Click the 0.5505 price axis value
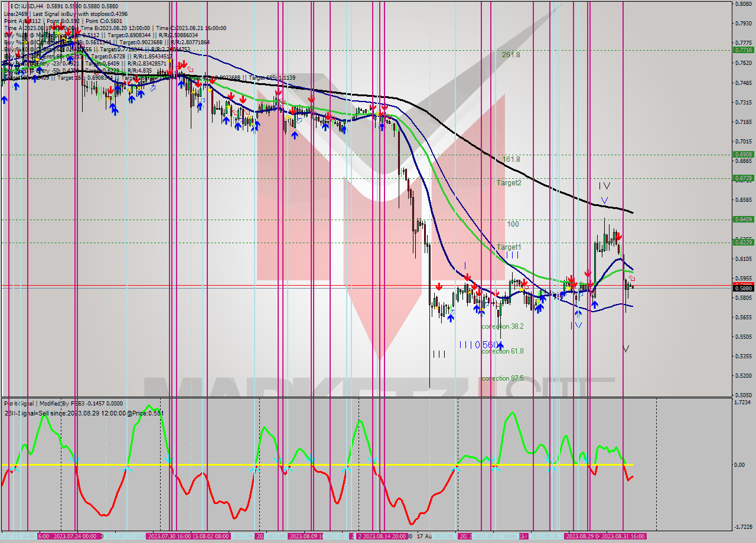The width and height of the screenshot is (756, 543). pyautogui.click(x=743, y=337)
